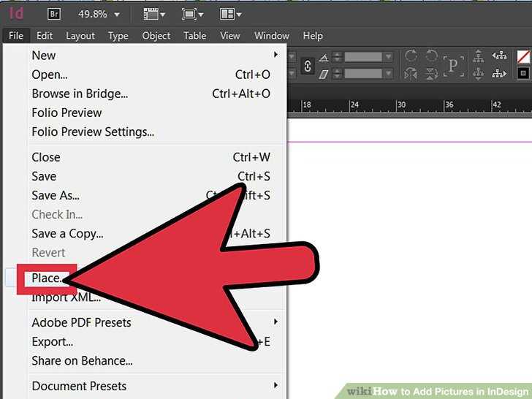The height and width of the screenshot is (399, 532).
Task: Click the Select Previous Object icon
Action: tap(499, 56)
